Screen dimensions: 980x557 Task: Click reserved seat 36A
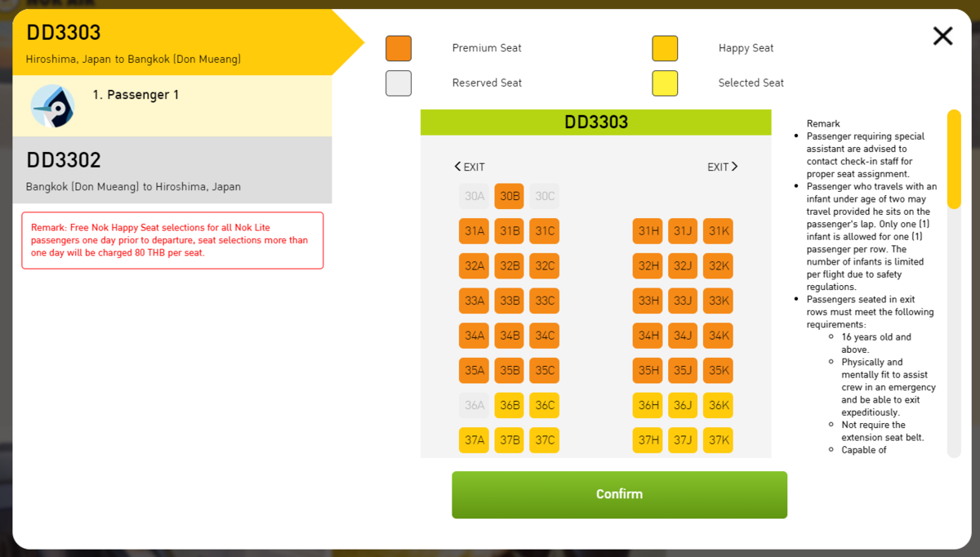tap(474, 406)
